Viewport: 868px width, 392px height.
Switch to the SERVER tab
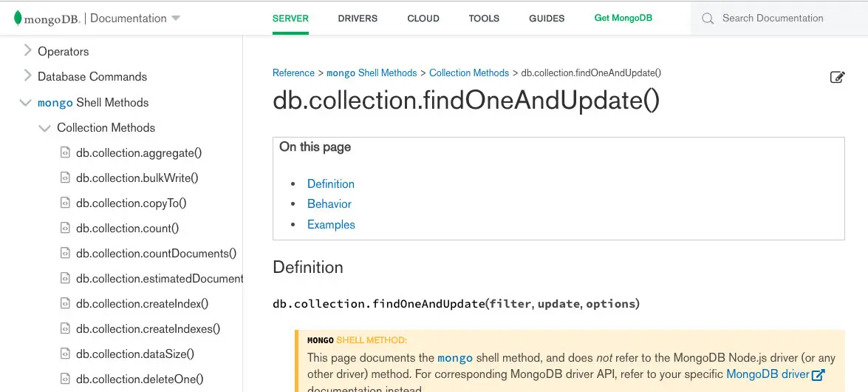click(x=290, y=18)
